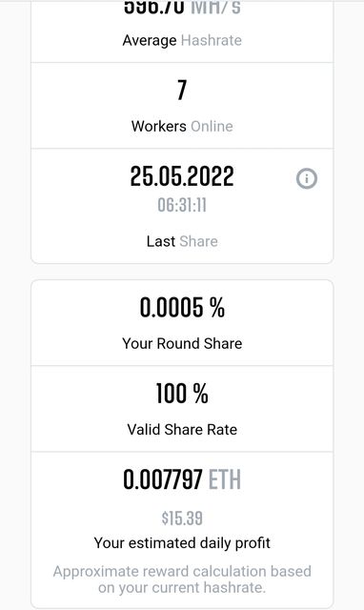
Task: Tap the ETH currency unit label
Action: click(x=225, y=479)
